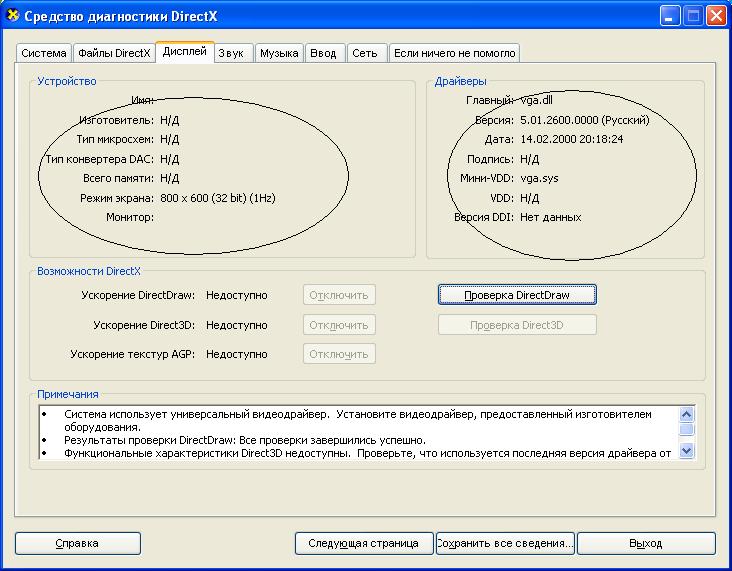
Task: Go to the Музыка tab
Action: click(279, 53)
